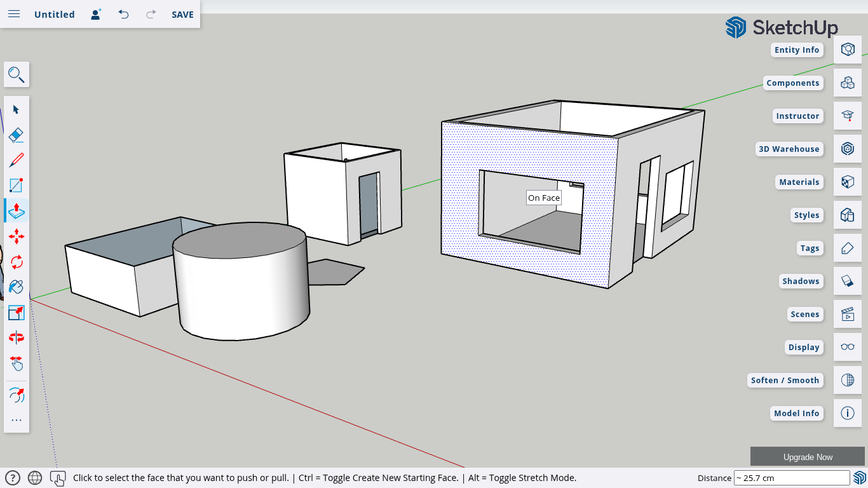Undo the last action
Viewport: 868px width, 488px height.
click(x=124, y=14)
